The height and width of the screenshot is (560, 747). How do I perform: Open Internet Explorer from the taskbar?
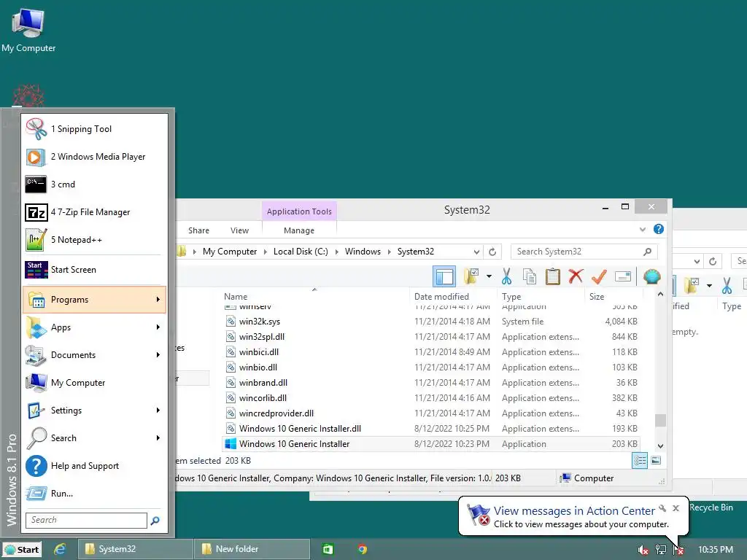(60, 550)
